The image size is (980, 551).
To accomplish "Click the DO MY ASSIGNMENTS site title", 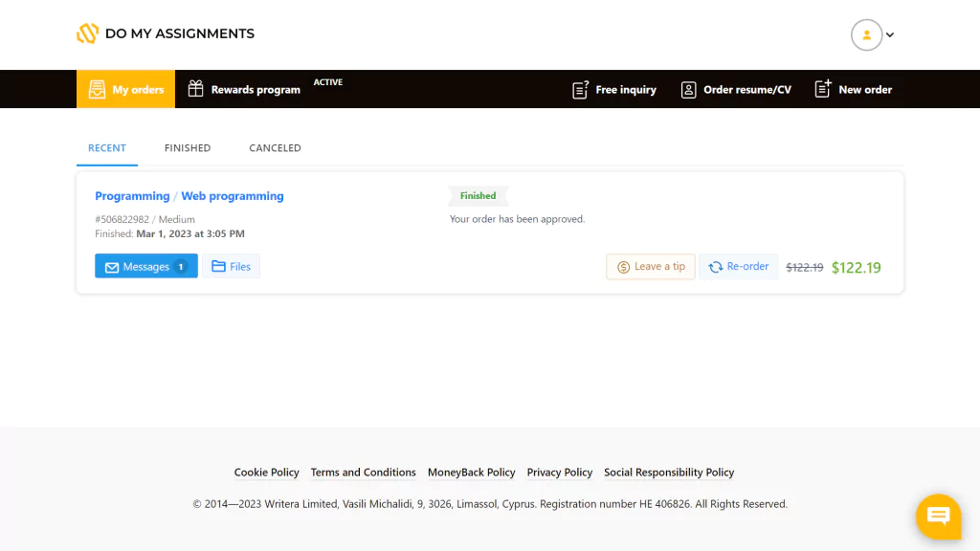I will click(180, 33).
